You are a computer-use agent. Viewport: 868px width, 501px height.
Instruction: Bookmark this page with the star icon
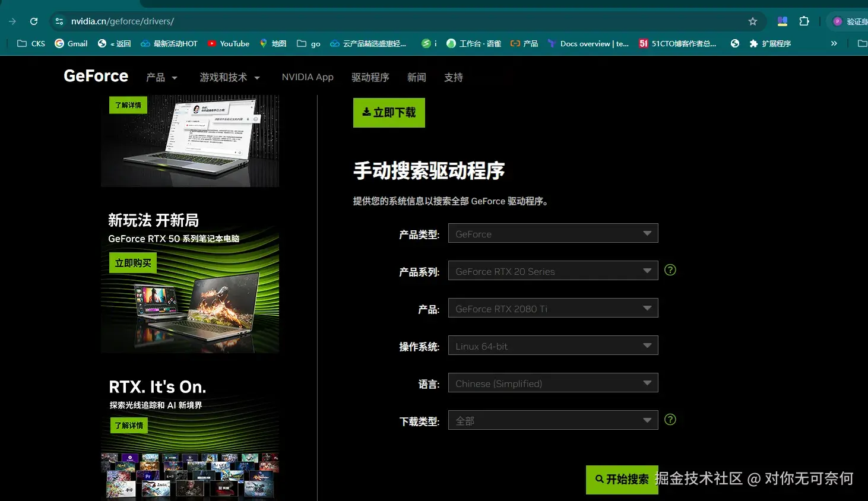point(753,21)
